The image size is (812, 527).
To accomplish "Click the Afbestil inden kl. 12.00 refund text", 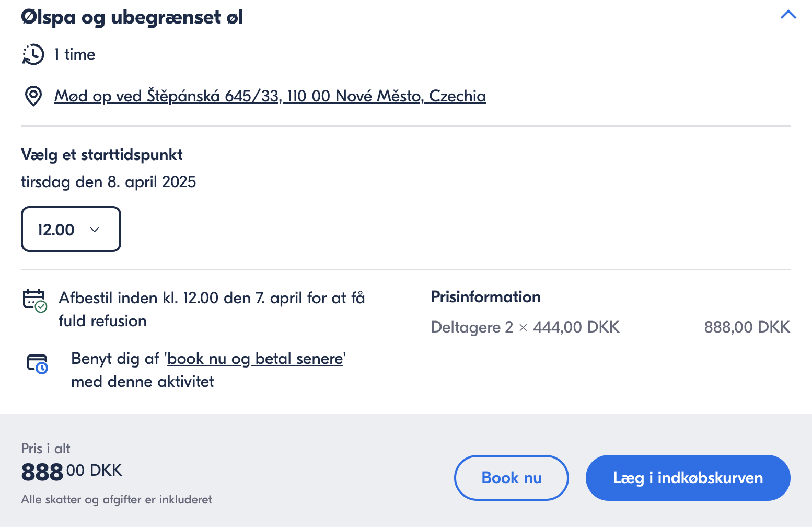I will [x=212, y=310].
